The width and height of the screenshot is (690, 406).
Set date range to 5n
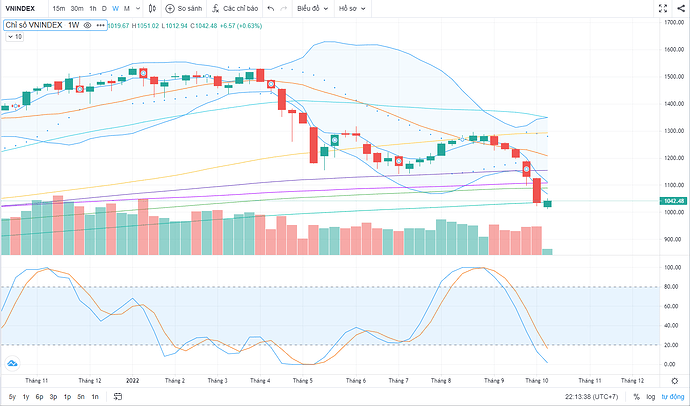[81, 397]
